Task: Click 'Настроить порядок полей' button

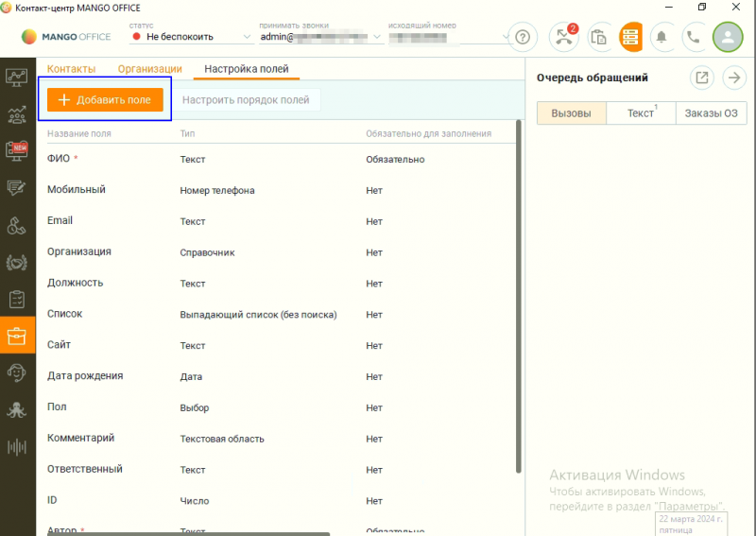Action: click(x=246, y=100)
